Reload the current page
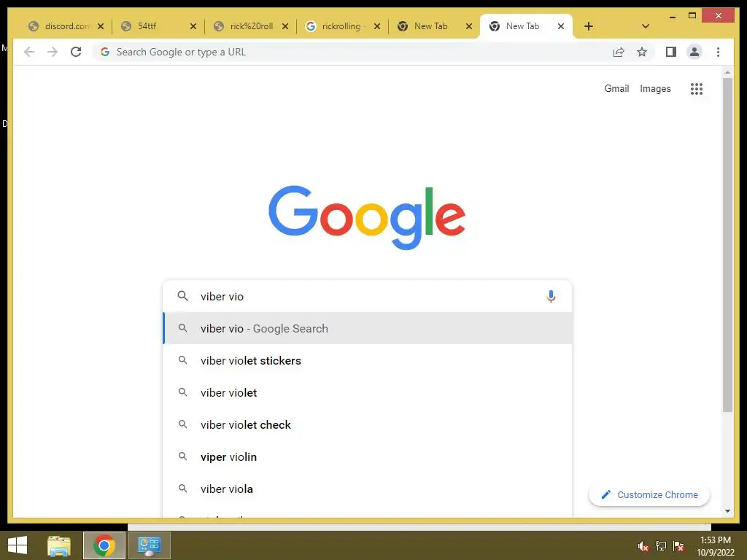The image size is (747, 560). coord(76,52)
